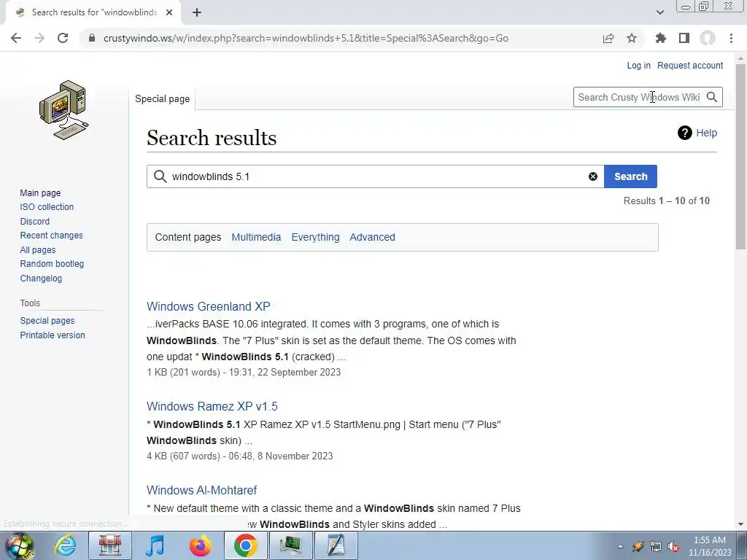Open the Log in link
Viewport: 747px width, 560px height.
[638, 65]
